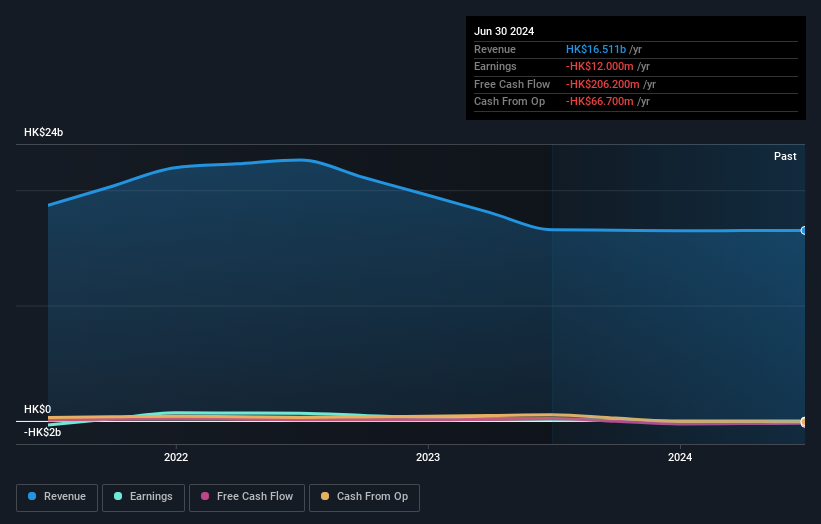Select the Cash From Op endpoint marker
The image size is (821, 524).
pos(804,422)
